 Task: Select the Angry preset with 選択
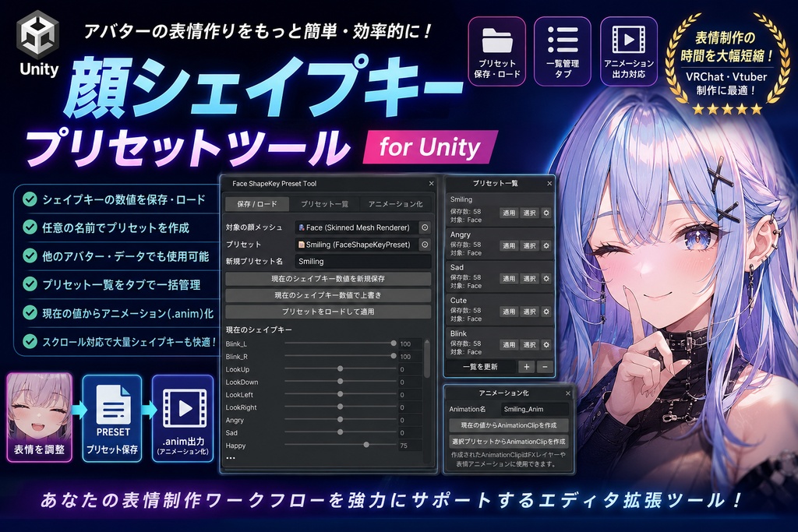(529, 245)
